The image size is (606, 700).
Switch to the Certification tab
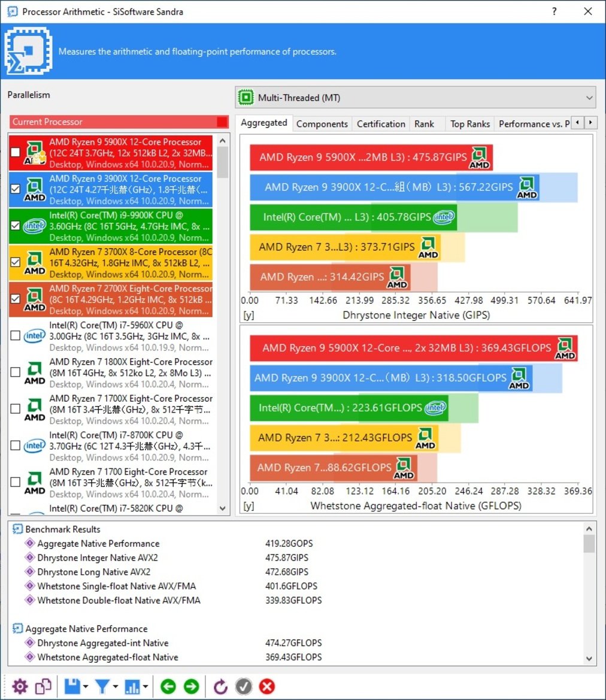[x=381, y=124]
